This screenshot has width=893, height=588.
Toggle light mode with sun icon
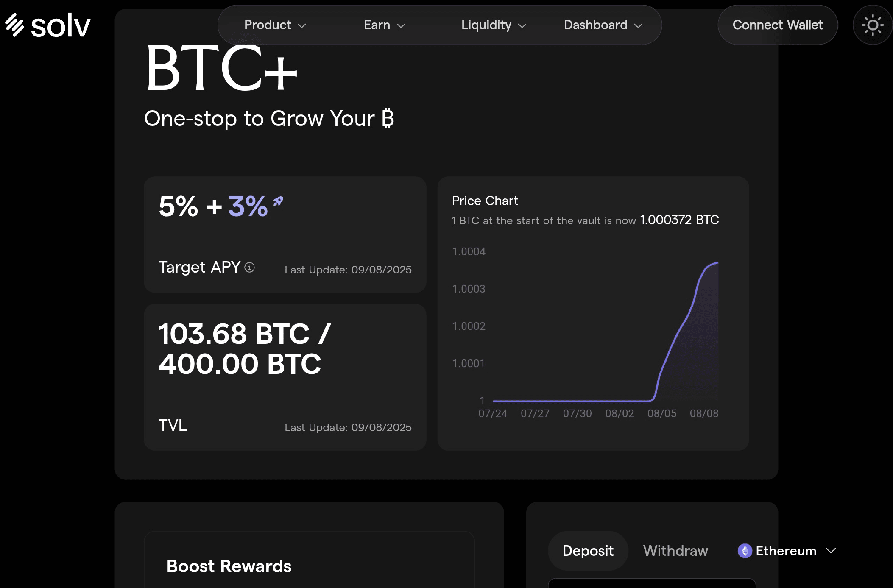873,25
